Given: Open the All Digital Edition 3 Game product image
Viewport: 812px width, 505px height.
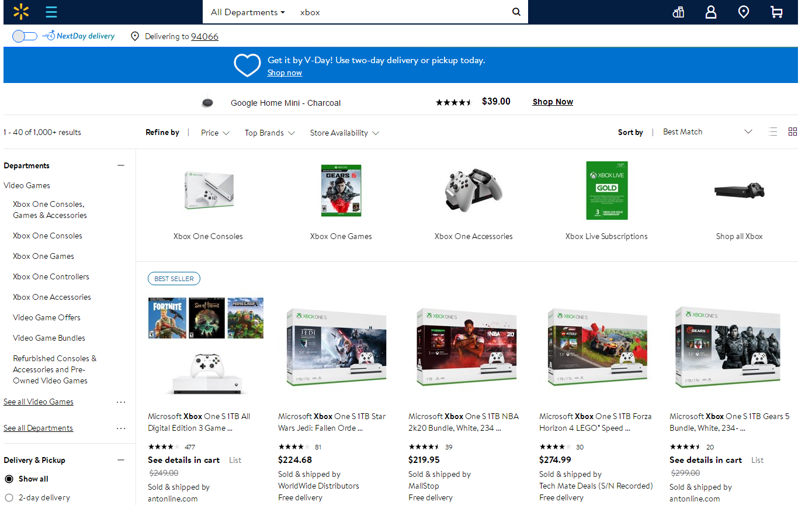Looking at the screenshot, I should click(206, 347).
